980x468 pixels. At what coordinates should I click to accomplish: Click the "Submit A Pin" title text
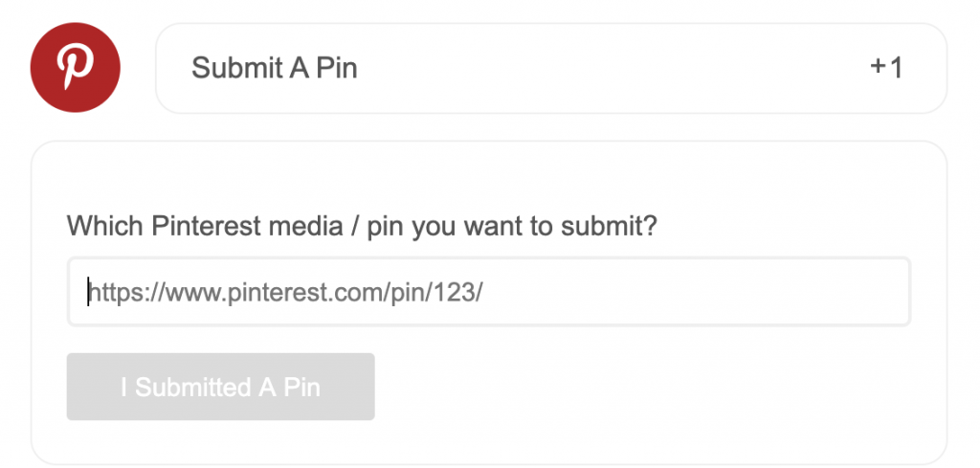point(275,68)
